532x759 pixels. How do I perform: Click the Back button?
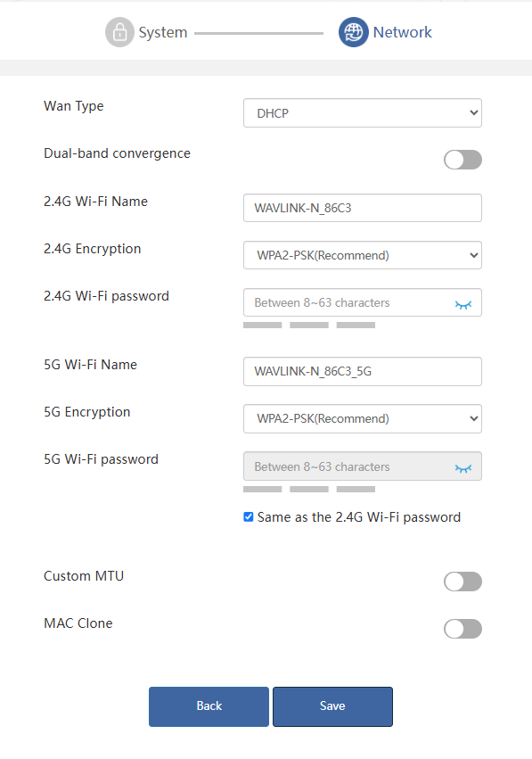coord(209,706)
